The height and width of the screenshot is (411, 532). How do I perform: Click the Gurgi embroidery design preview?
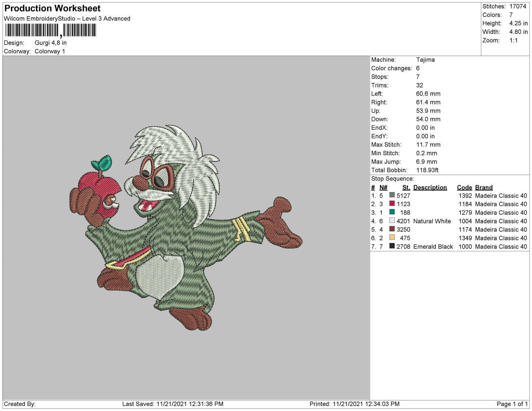(186, 227)
